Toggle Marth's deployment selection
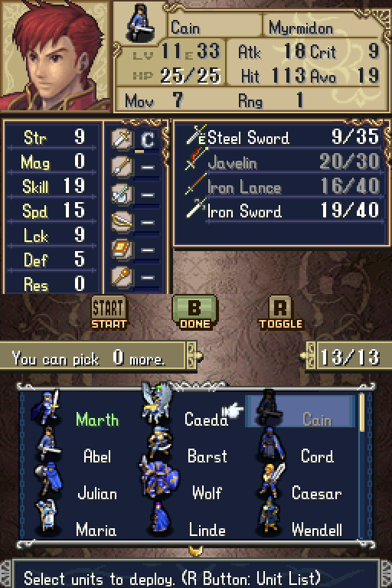 tap(79, 411)
